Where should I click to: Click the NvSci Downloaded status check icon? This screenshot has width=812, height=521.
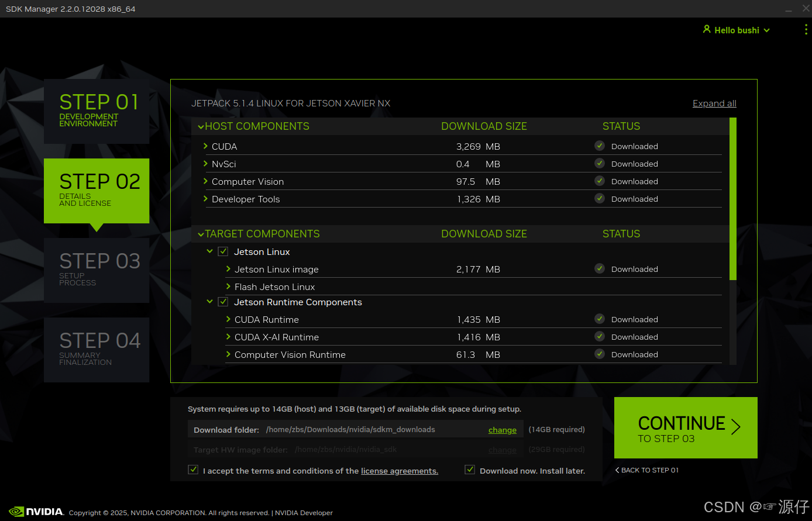pyautogui.click(x=600, y=163)
